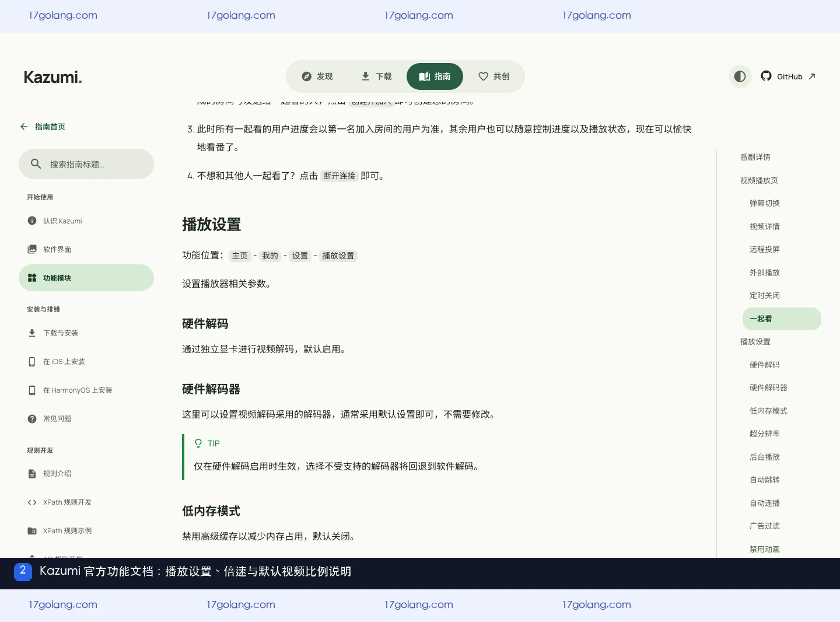Click the compass icon in the 发现 tab
The width and height of the screenshot is (840, 622).
click(306, 76)
